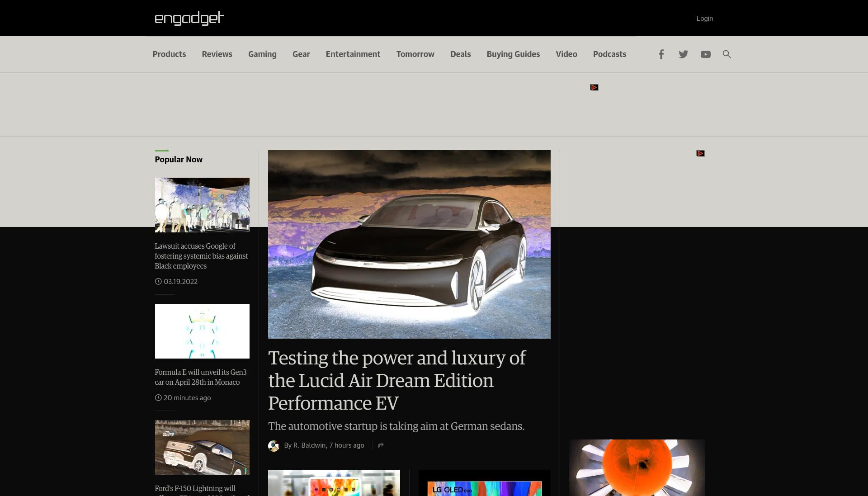Go to the Video section
868x496 pixels.
pyautogui.click(x=566, y=54)
